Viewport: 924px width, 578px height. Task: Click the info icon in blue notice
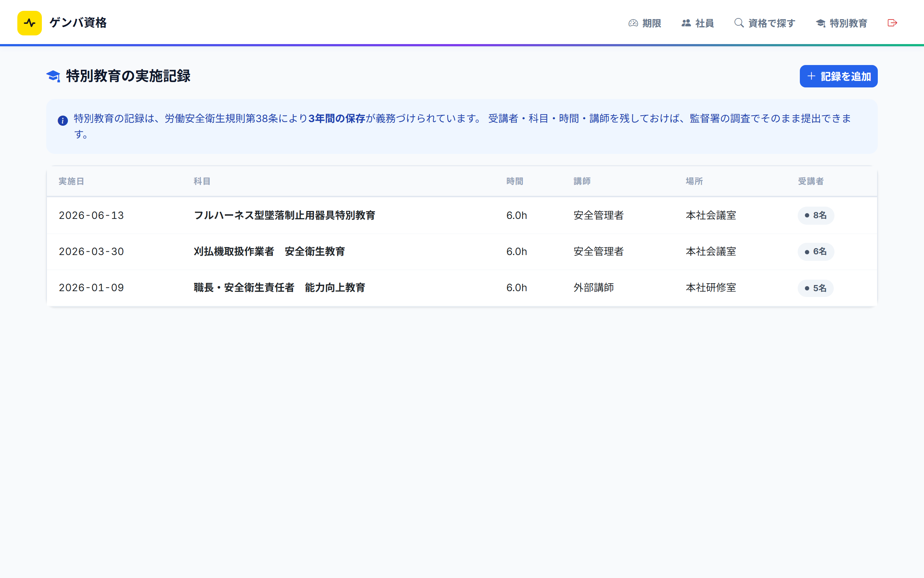(62, 121)
